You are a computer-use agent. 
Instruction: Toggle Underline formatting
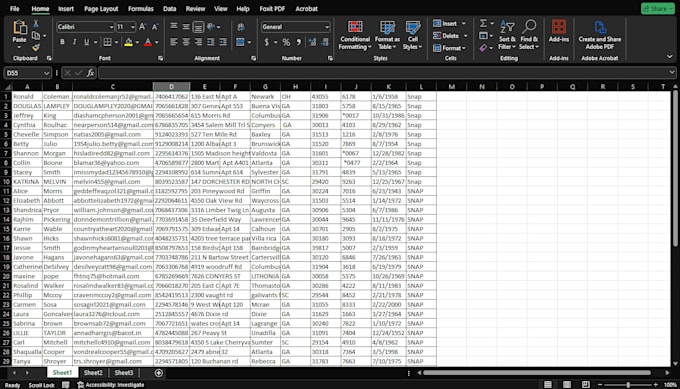pyautogui.click(x=86, y=42)
